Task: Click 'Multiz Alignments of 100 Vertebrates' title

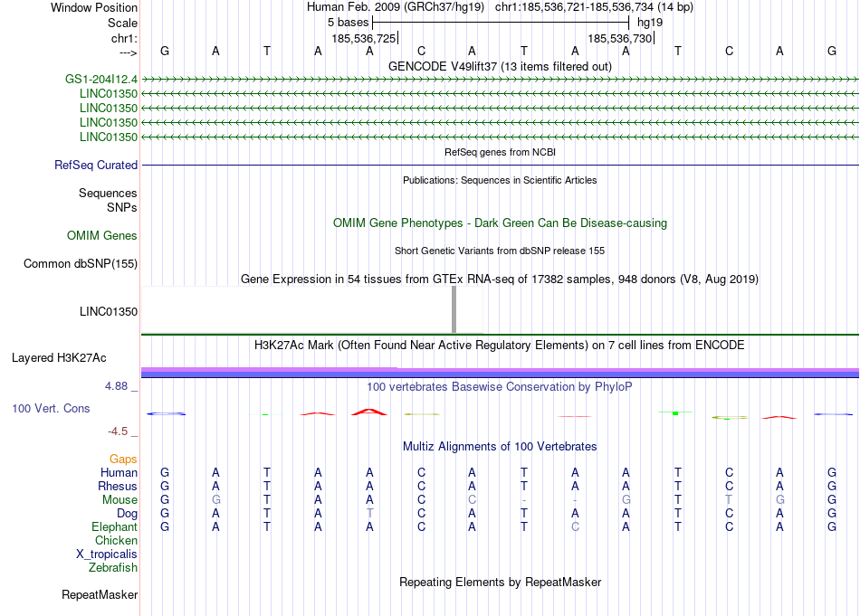Action: 500,447
